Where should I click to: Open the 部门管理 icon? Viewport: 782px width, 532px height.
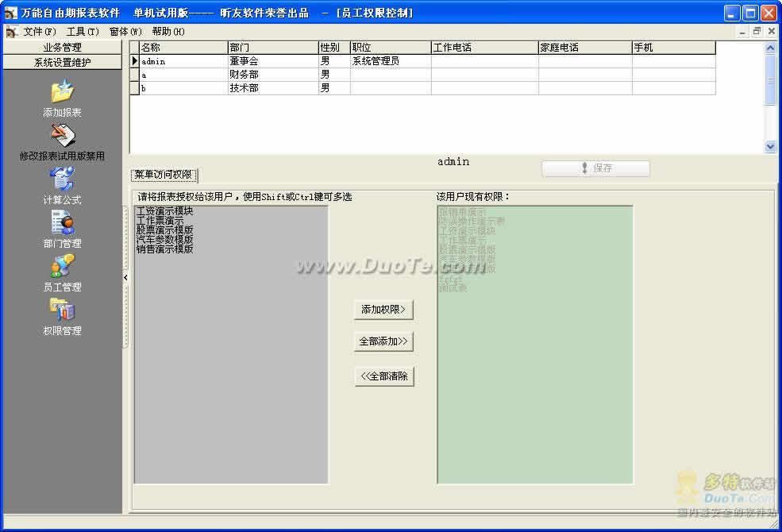63,222
